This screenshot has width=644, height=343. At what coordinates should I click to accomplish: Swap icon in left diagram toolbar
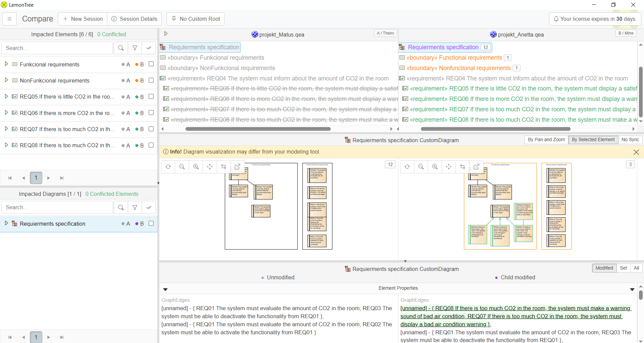tap(224, 167)
